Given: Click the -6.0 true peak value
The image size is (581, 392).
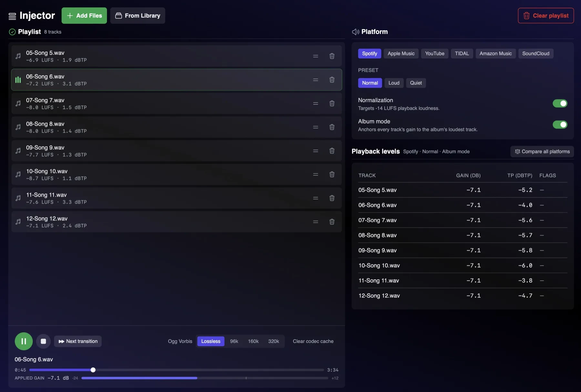Looking at the screenshot, I should (525, 265).
